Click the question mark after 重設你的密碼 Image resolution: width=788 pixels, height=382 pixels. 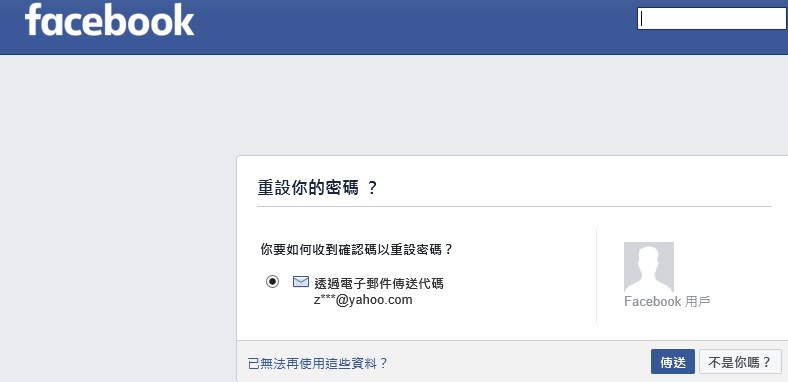(x=372, y=188)
